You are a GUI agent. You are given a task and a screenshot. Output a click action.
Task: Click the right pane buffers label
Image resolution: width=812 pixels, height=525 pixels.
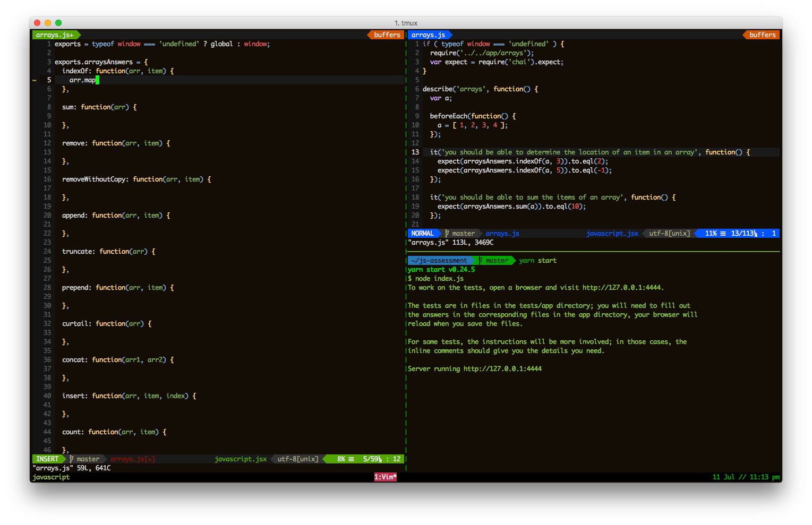click(763, 35)
